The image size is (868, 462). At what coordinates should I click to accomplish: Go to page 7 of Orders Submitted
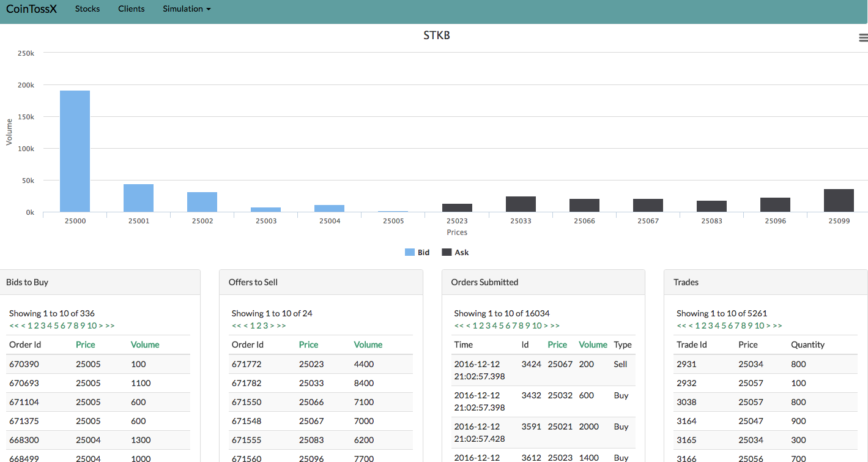[x=514, y=326]
